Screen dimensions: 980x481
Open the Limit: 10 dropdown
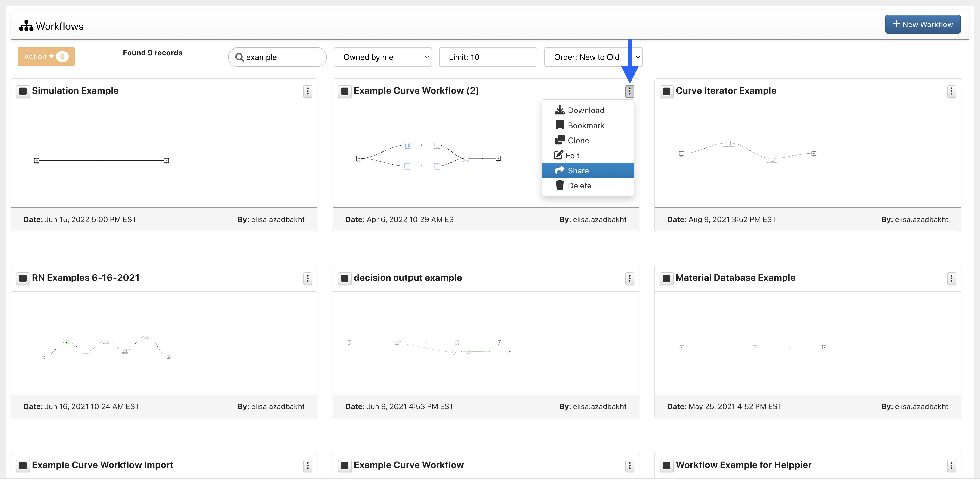488,57
